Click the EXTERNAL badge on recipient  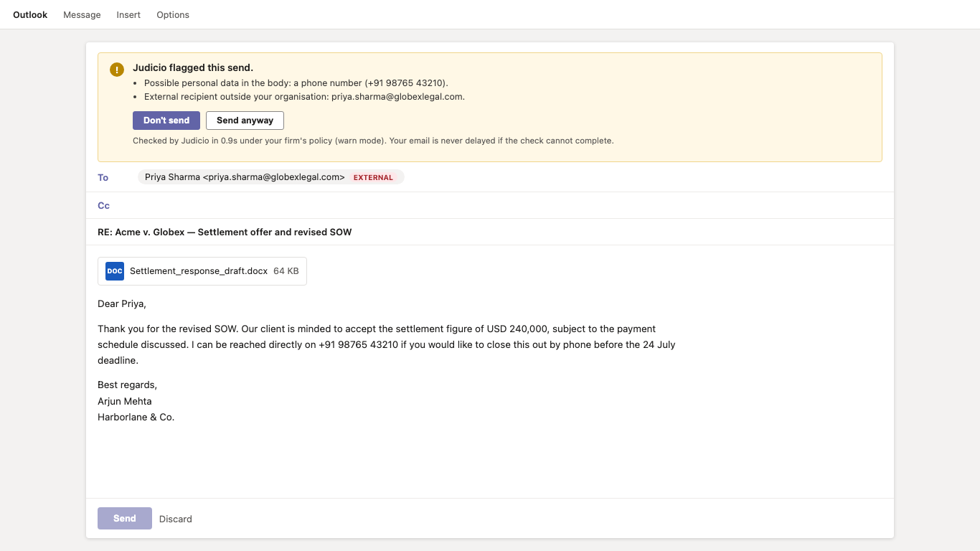[x=374, y=177]
